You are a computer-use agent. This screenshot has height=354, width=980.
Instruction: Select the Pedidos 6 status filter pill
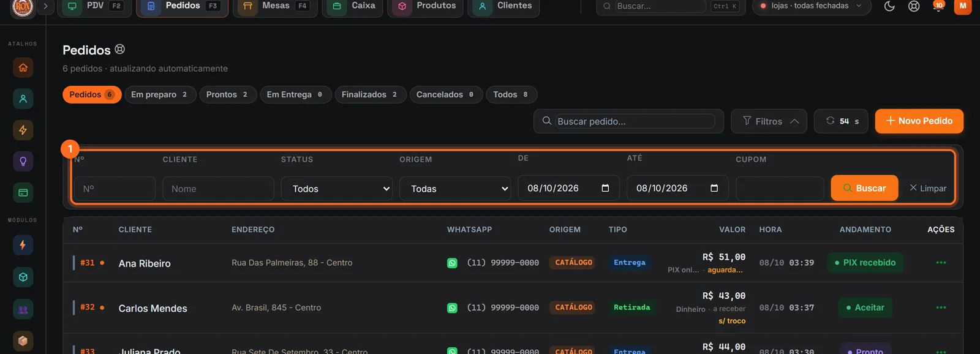point(92,94)
